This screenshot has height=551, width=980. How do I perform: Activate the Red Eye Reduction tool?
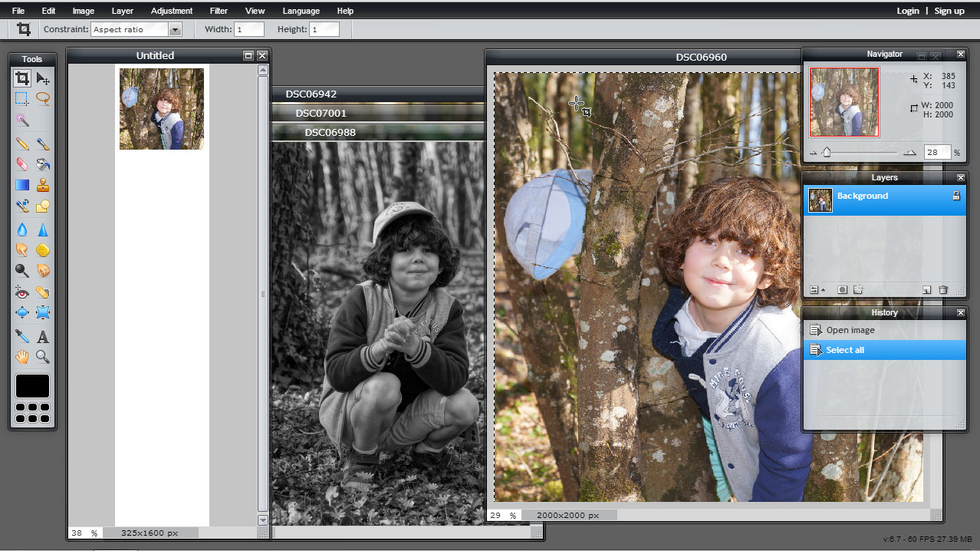(21, 292)
